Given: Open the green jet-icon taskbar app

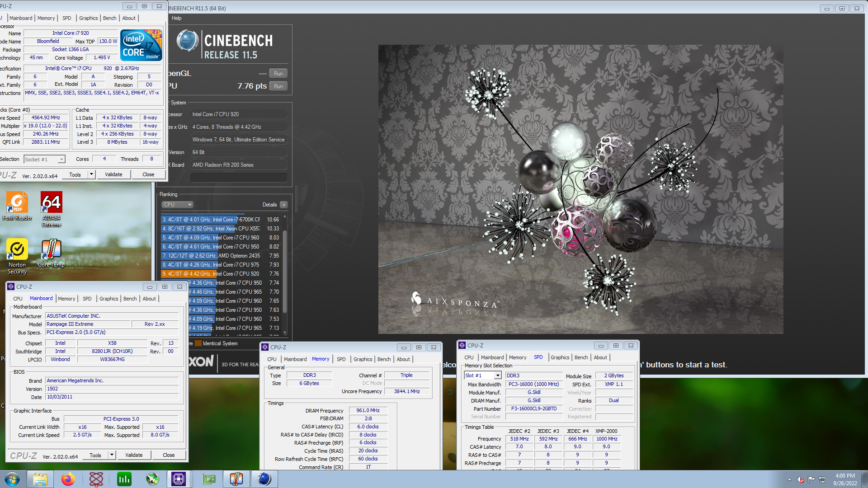Looking at the screenshot, I should [x=152, y=479].
